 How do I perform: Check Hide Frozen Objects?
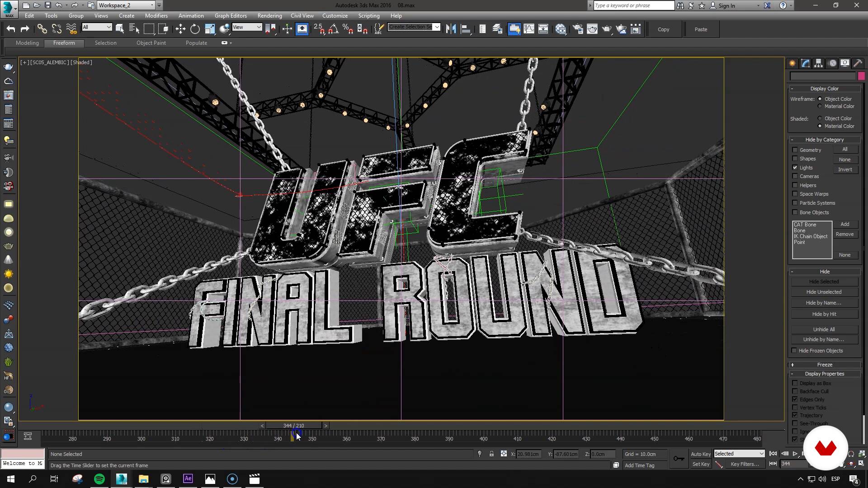794,351
